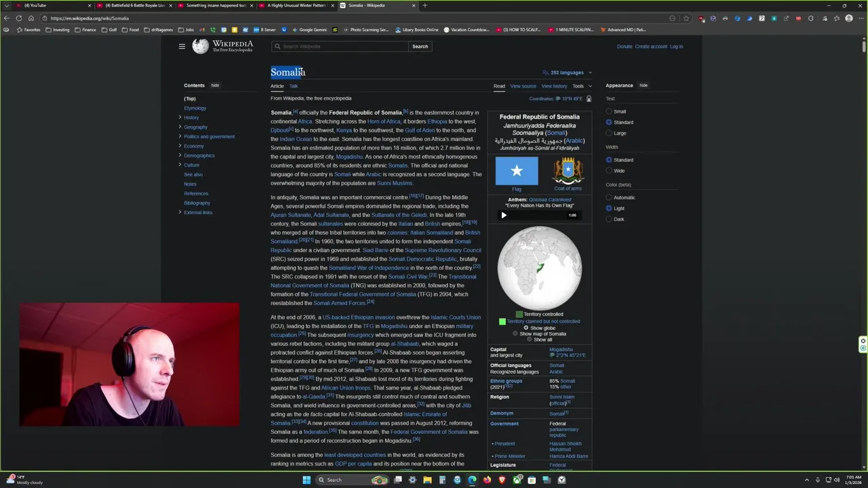Open the Coat of arms image

click(x=568, y=171)
